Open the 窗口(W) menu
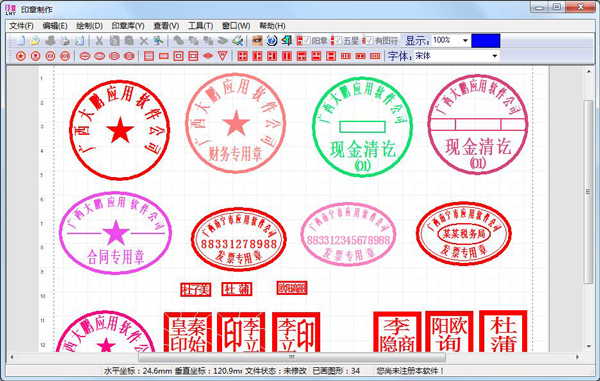The image size is (600, 381). (236, 26)
